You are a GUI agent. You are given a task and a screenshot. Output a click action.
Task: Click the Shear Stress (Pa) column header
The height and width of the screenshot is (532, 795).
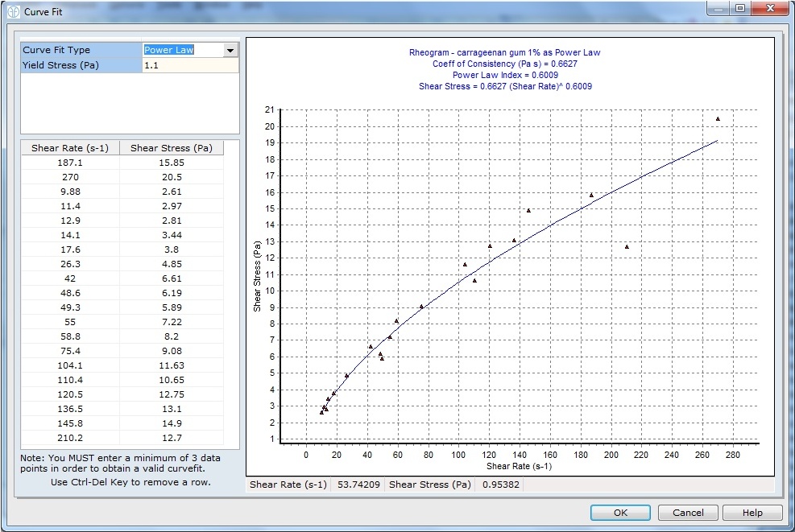pyautogui.click(x=171, y=148)
